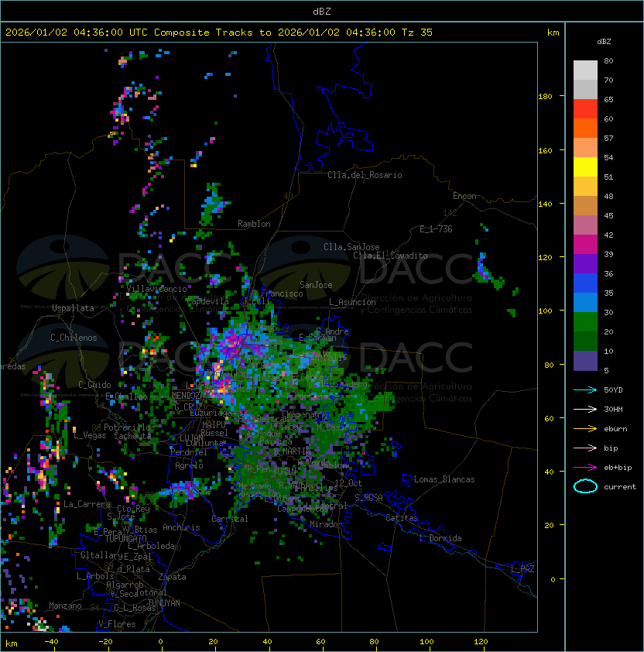Select the light gray 70-80 dBZ swatch
This screenshot has width=644, height=652.
pyautogui.click(x=585, y=70)
